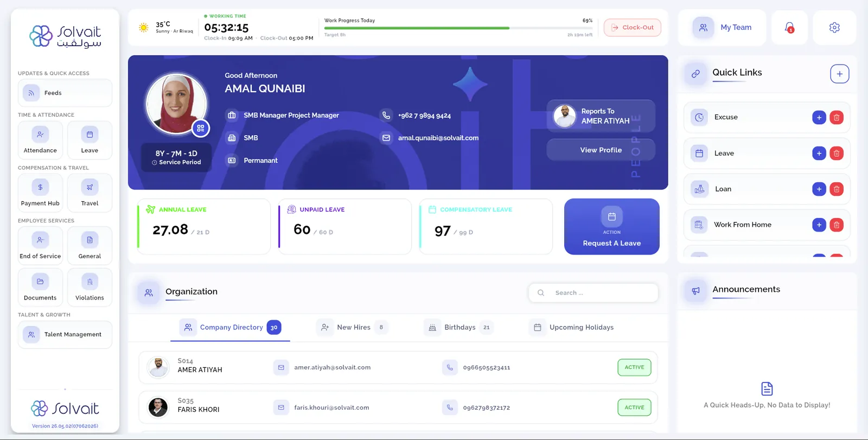Click the blue plus for Work From Home
Viewport: 868px width, 440px height.
point(819,225)
